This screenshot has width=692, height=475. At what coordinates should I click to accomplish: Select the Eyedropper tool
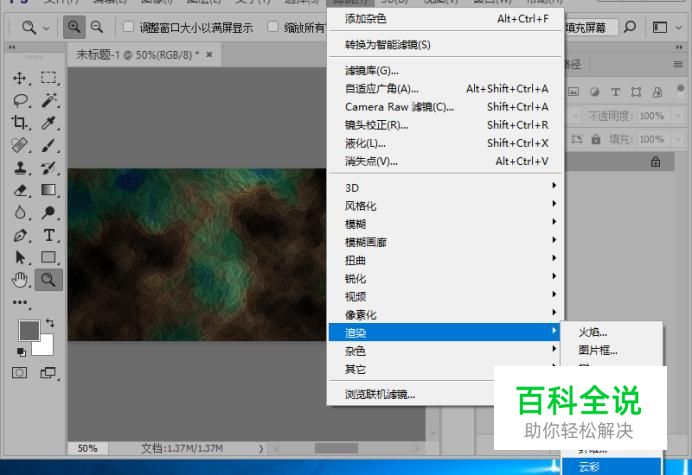[x=49, y=123]
